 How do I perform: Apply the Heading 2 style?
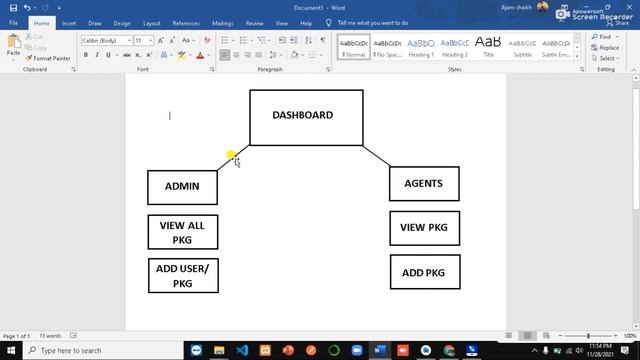[x=455, y=47]
